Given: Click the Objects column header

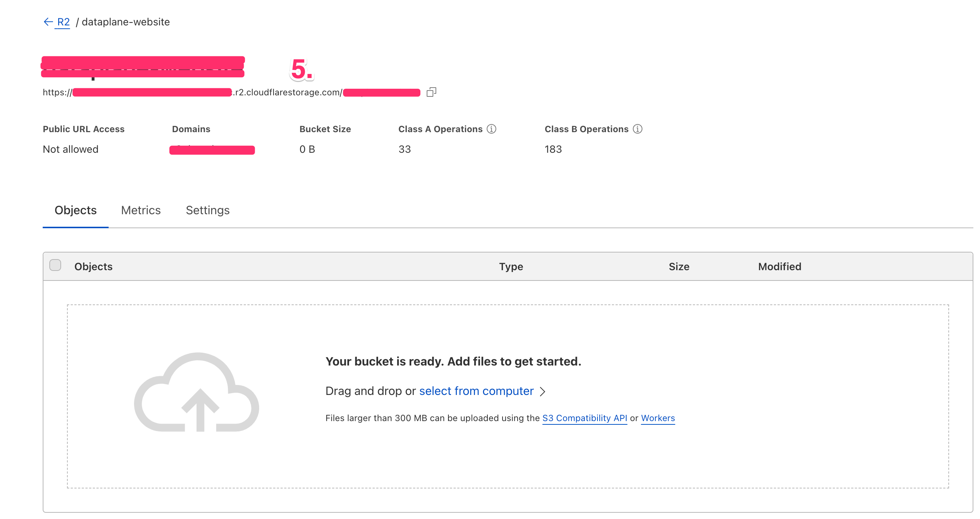Looking at the screenshot, I should (x=93, y=266).
